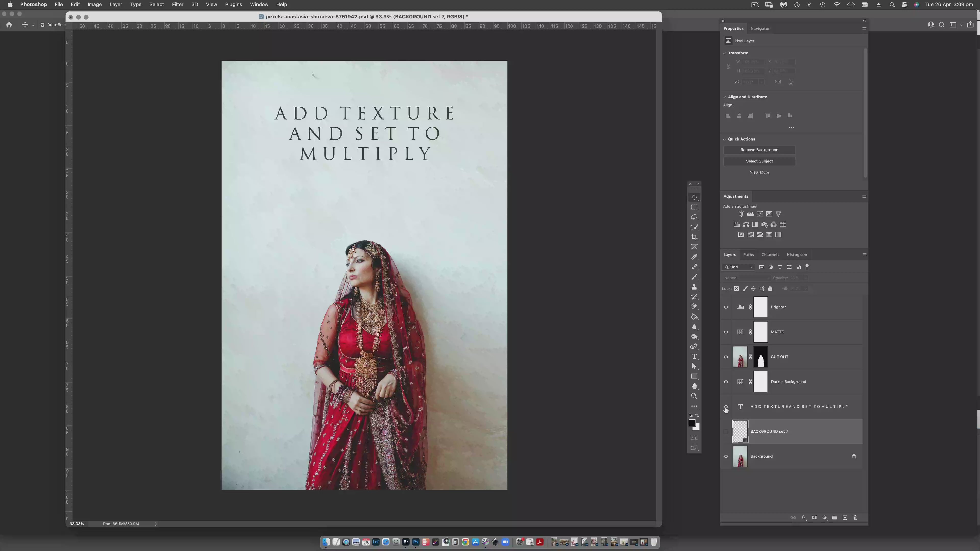The width and height of the screenshot is (980, 551).
Task: Select the Horizontal Type tool
Action: [x=694, y=356]
